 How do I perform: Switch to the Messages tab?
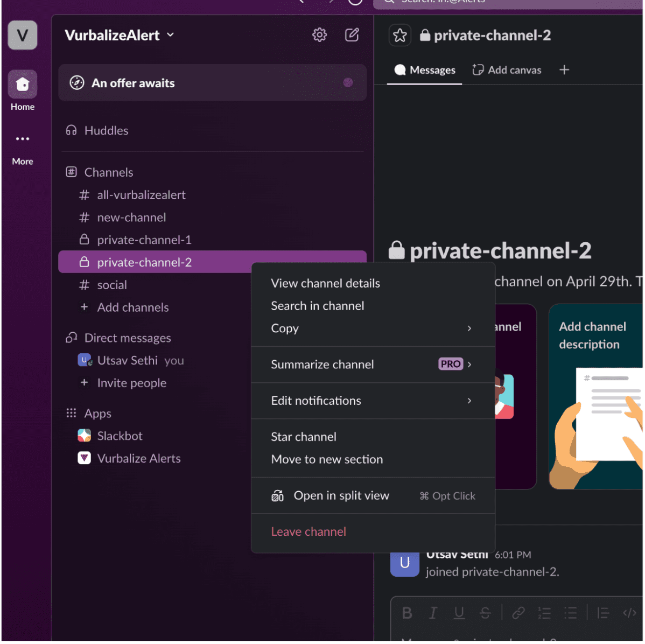coord(424,70)
